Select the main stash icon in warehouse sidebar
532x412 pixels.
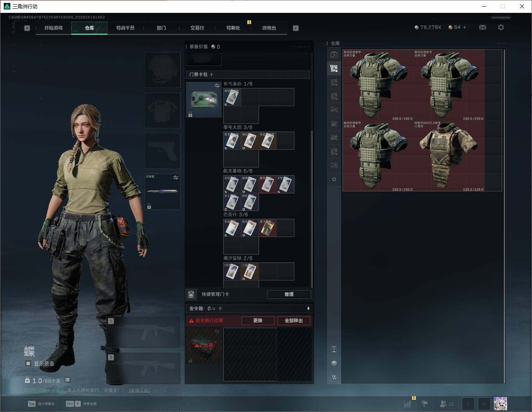click(334, 55)
